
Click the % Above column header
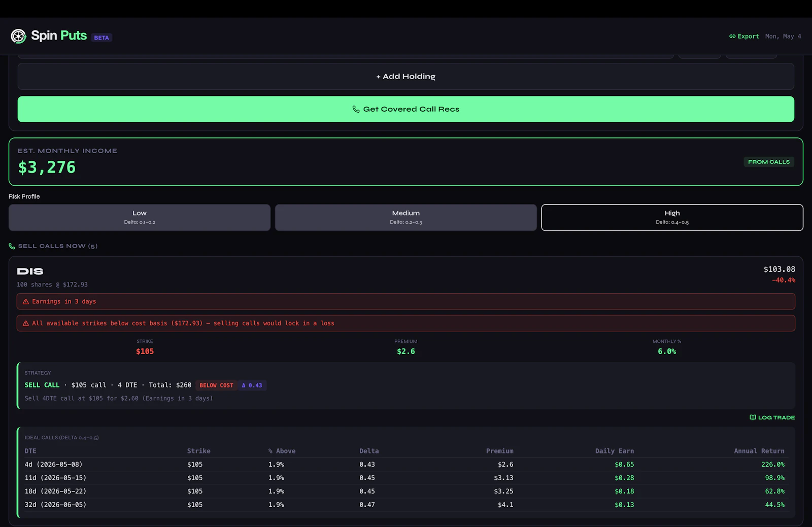click(x=282, y=451)
